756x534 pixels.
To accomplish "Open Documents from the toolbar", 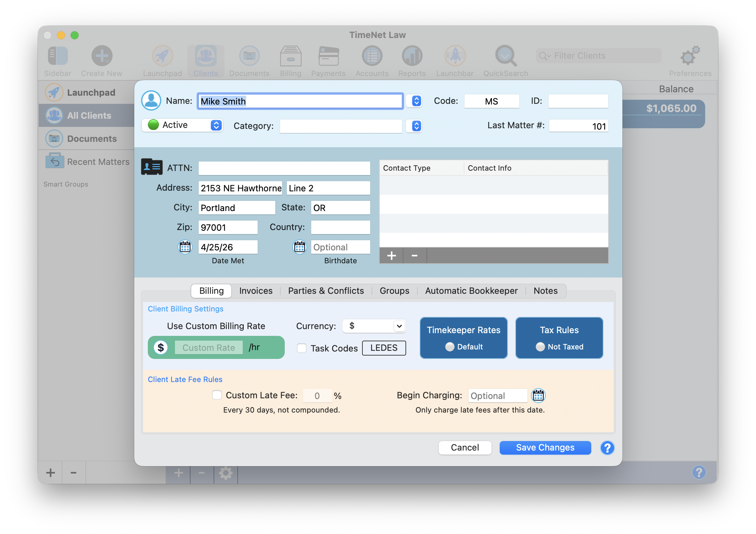I will pos(249,56).
